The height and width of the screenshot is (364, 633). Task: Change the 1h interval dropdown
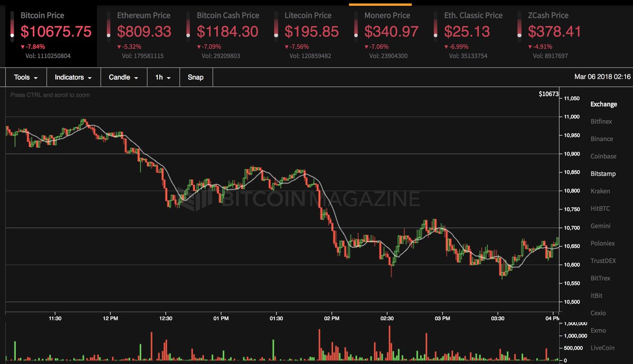(x=163, y=77)
